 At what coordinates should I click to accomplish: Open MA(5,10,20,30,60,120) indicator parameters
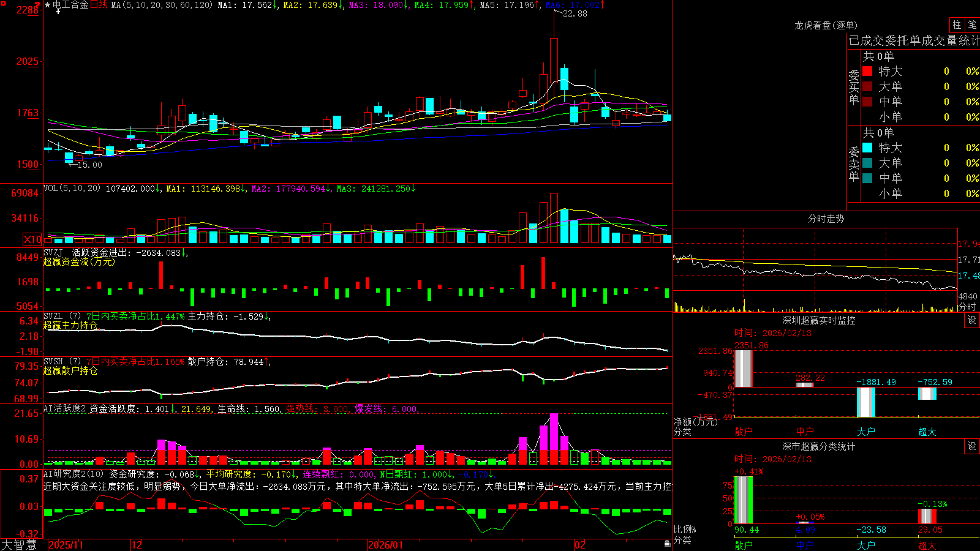click(x=162, y=5)
